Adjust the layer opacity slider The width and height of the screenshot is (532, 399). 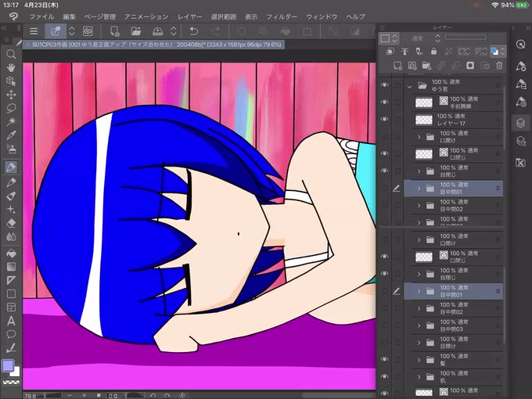tap(465, 37)
